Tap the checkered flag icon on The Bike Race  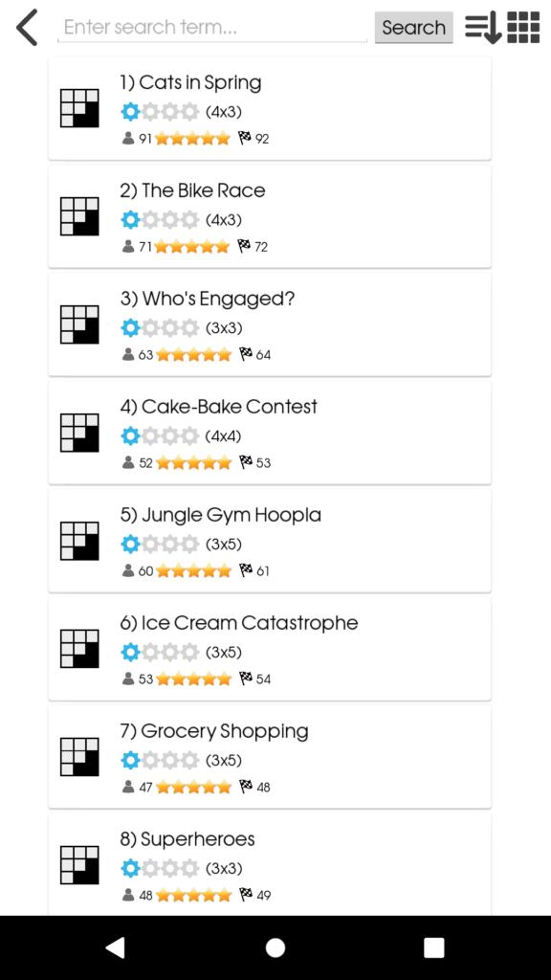[244, 246]
